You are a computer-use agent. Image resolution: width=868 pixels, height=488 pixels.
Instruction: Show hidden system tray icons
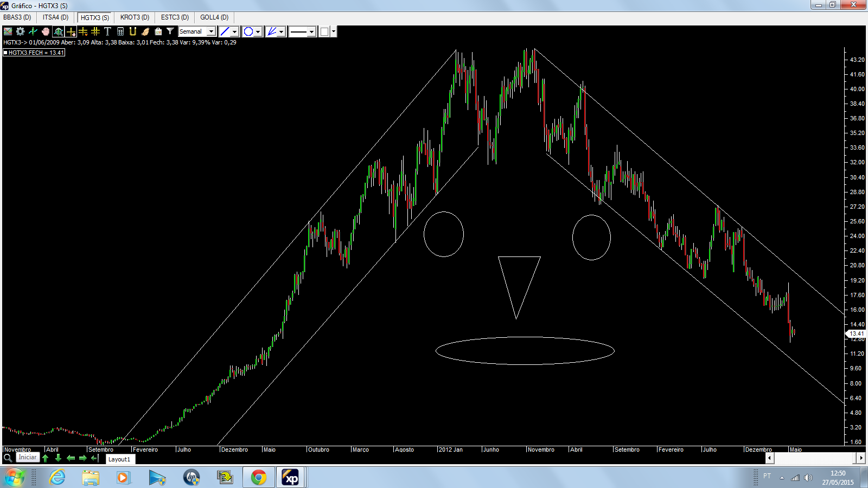(782, 478)
